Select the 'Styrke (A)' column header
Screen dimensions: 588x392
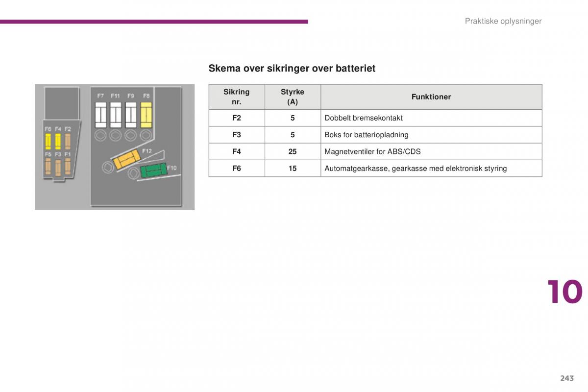click(x=293, y=97)
